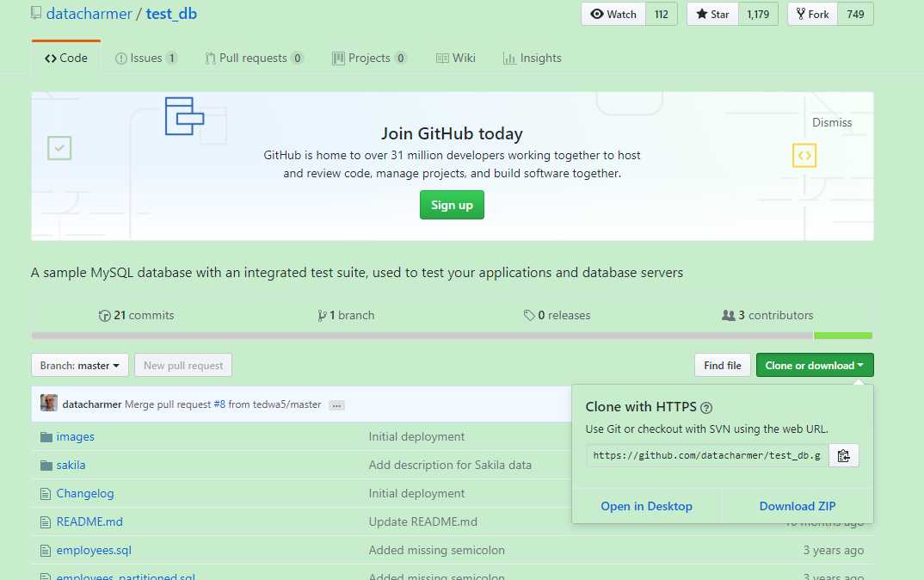This screenshot has height=580, width=924.
Task: Fork the test_db repository
Action: pos(813,14)
